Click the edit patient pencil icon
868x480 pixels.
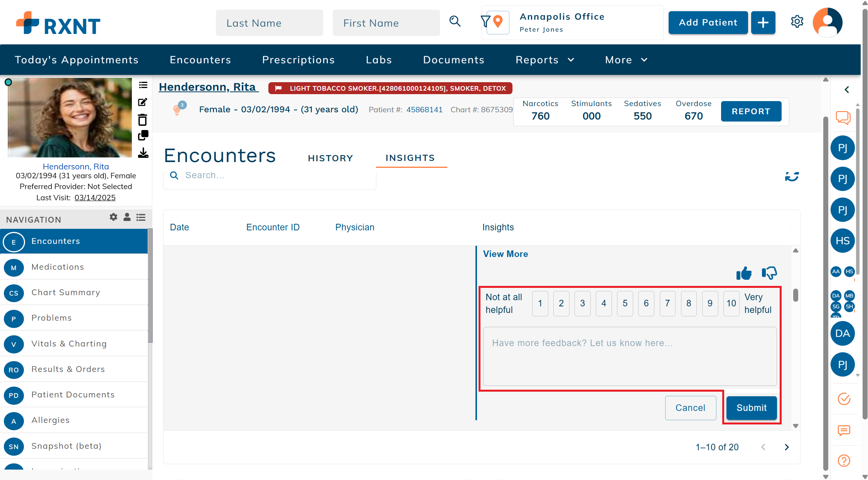143,102
